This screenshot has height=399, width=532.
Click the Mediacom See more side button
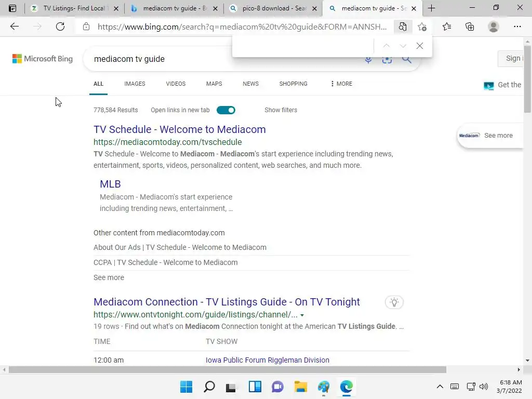pos(490,136)
